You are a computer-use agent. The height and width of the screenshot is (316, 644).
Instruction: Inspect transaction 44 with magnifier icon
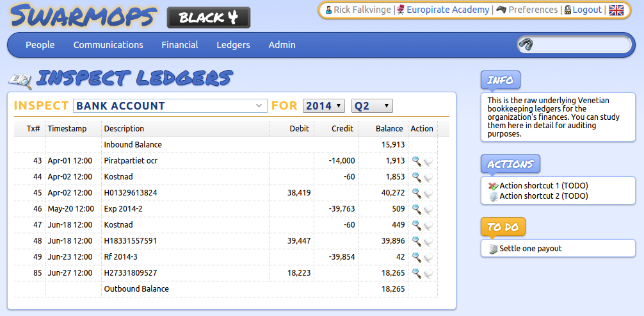417,177
